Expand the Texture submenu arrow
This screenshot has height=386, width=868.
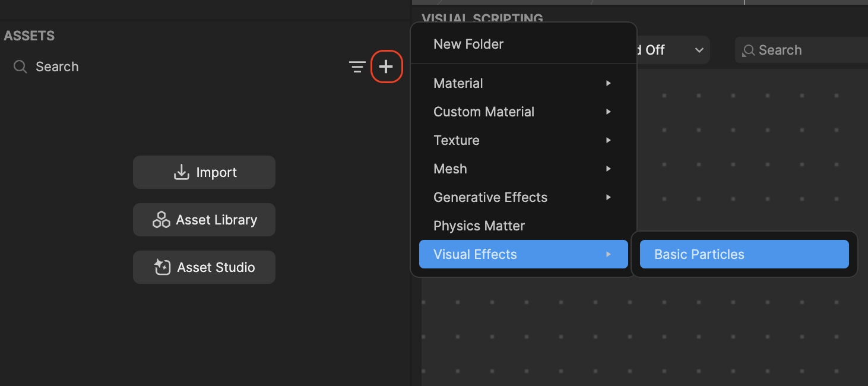tap(608, 140)
